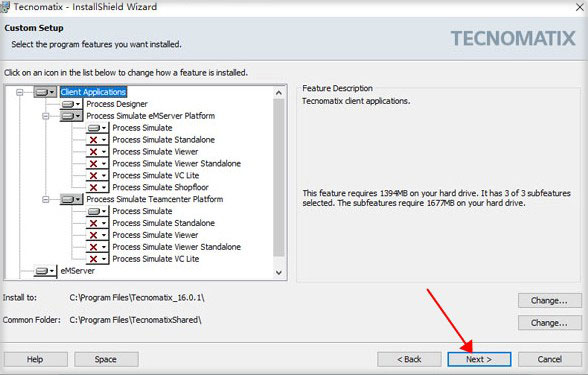
Task: Go Back to previous wizard step
Action: click(409, 359)
